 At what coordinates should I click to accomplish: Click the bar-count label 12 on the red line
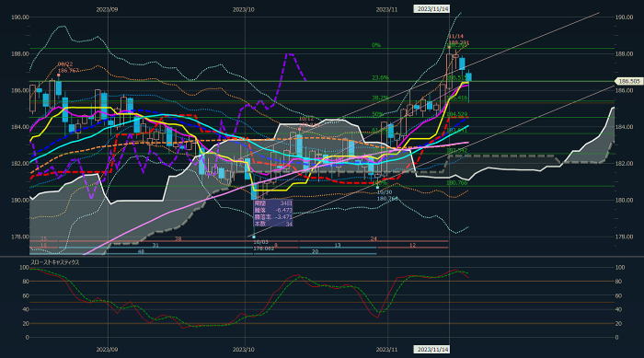[412, 246]
